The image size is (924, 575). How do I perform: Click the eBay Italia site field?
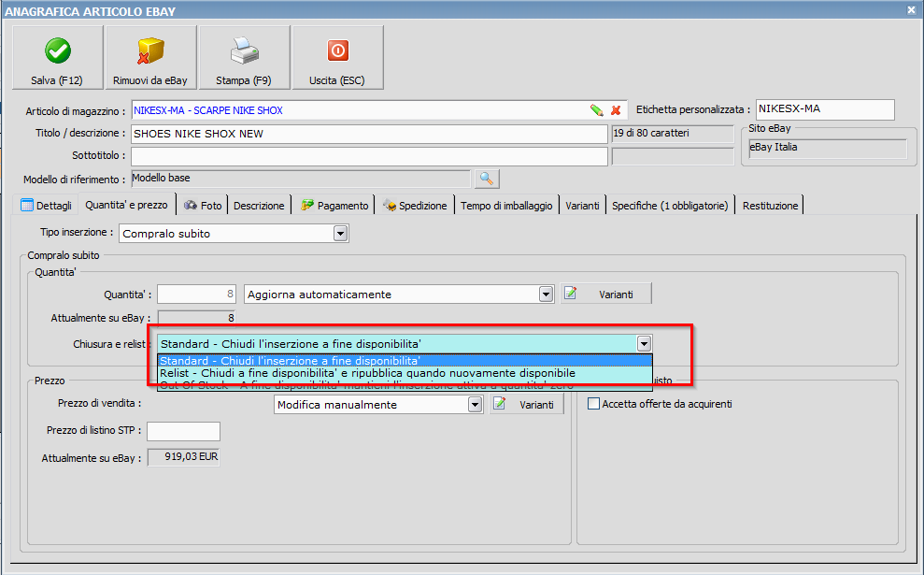click(828, 149)
